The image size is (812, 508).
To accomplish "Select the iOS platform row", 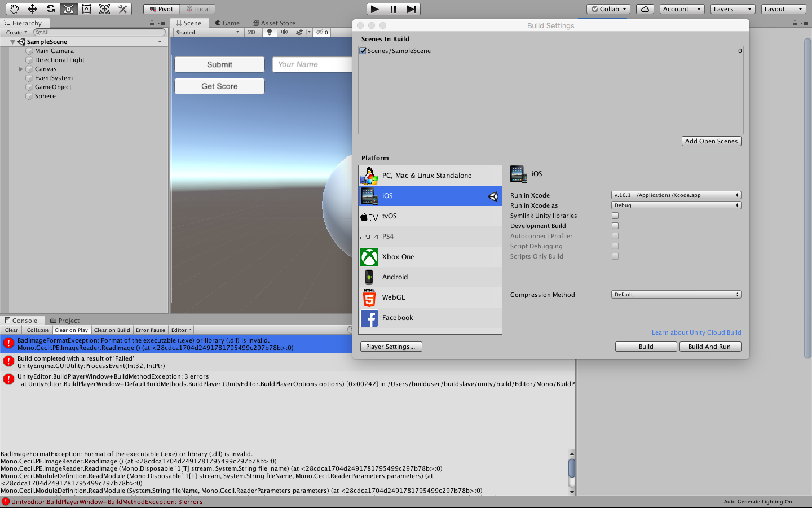I will (430, 196).
